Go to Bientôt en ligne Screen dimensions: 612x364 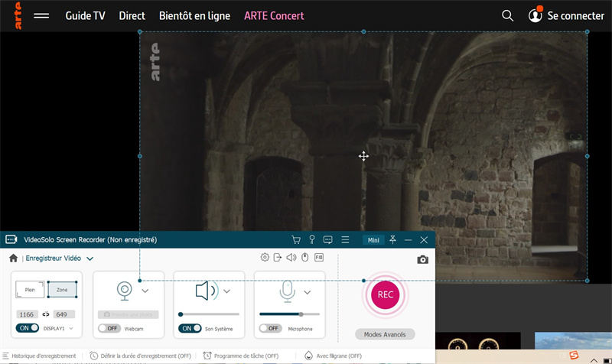coord(194,15)
